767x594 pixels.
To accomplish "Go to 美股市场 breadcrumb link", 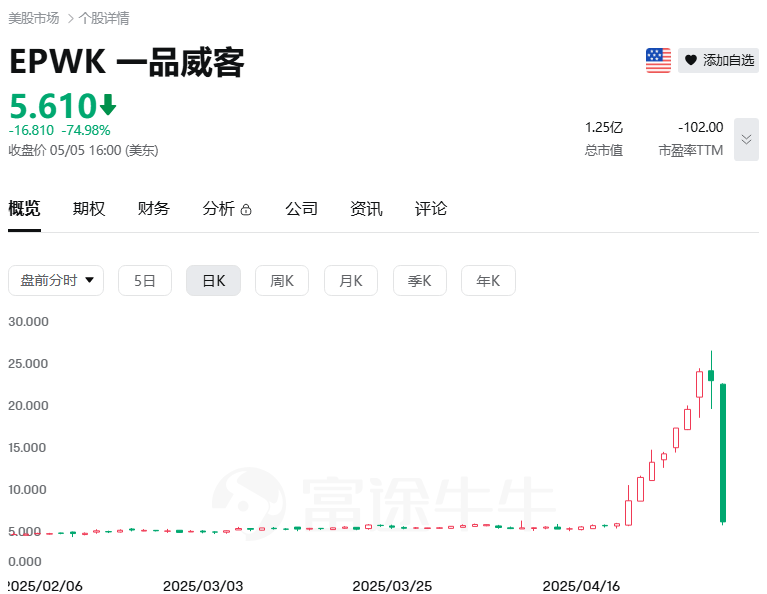I will [34, 19].
